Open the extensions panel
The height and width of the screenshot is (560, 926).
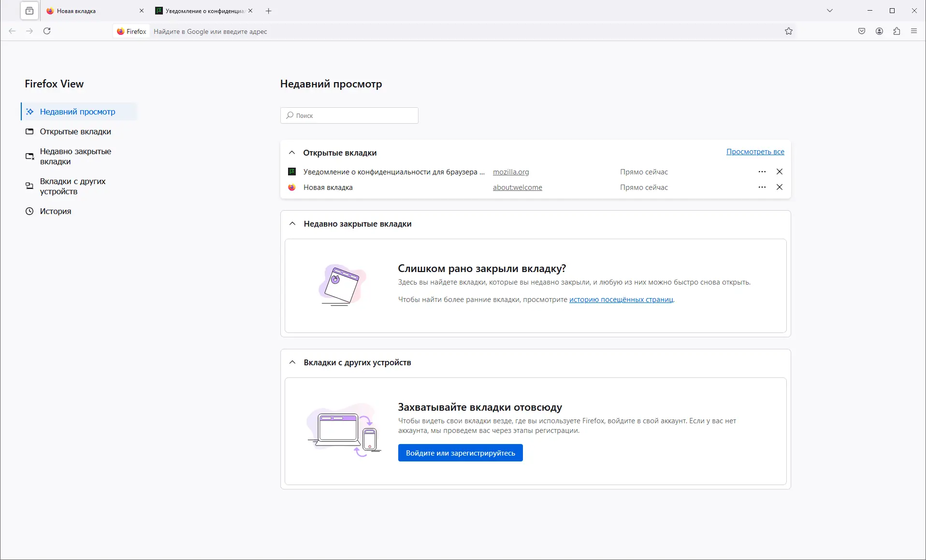click(897, 31)
